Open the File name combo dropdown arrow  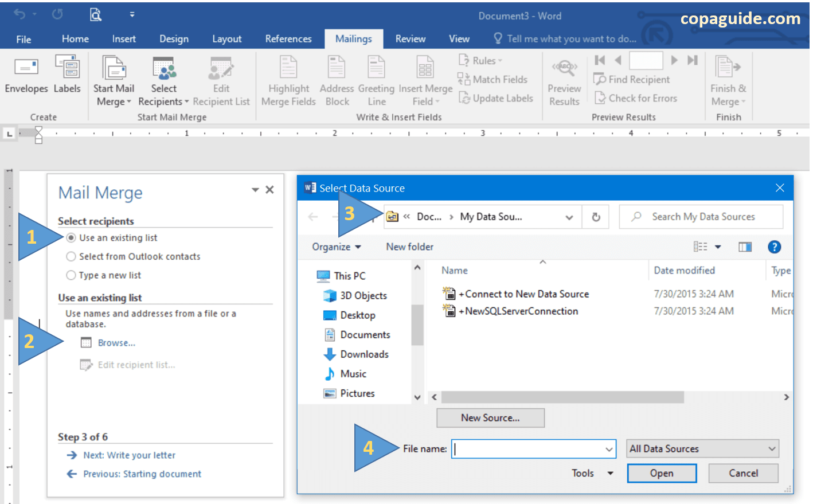pos(609,449)
